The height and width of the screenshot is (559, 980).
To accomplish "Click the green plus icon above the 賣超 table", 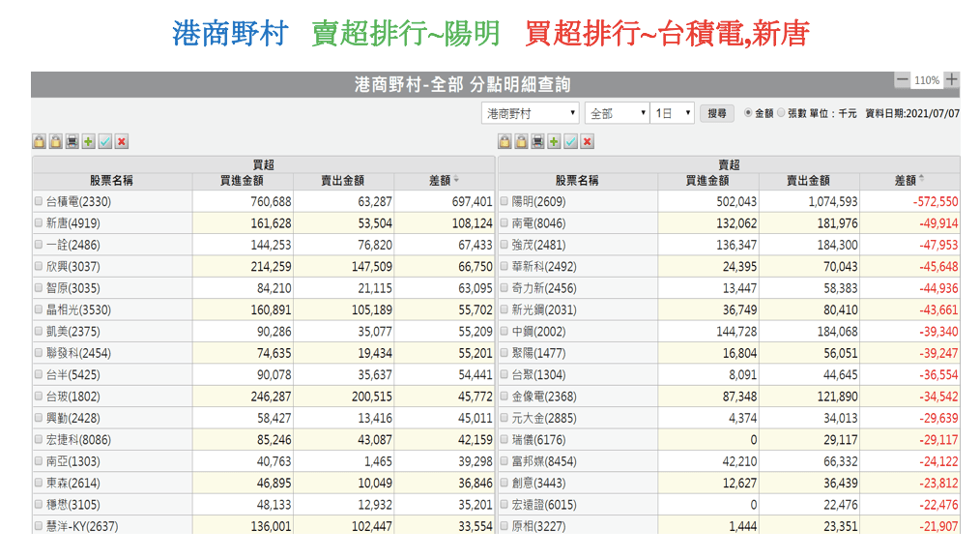I will (x=554, y=142).
